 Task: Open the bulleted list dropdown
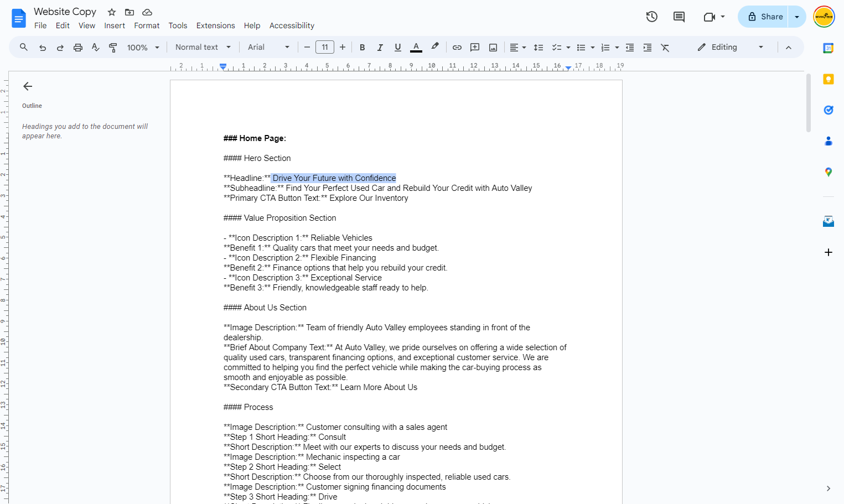[x=586, y=48]
